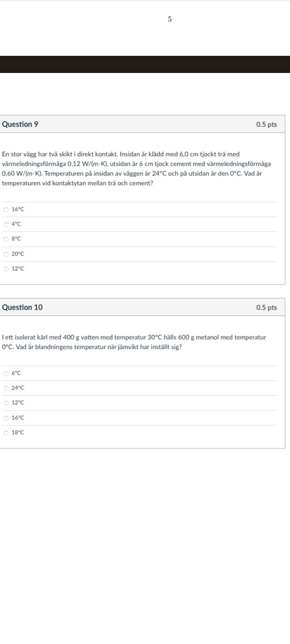Screen dimensions: 290x644
Task: Click the 0.5 pts label of Question 9
Action: coord(266,124)
